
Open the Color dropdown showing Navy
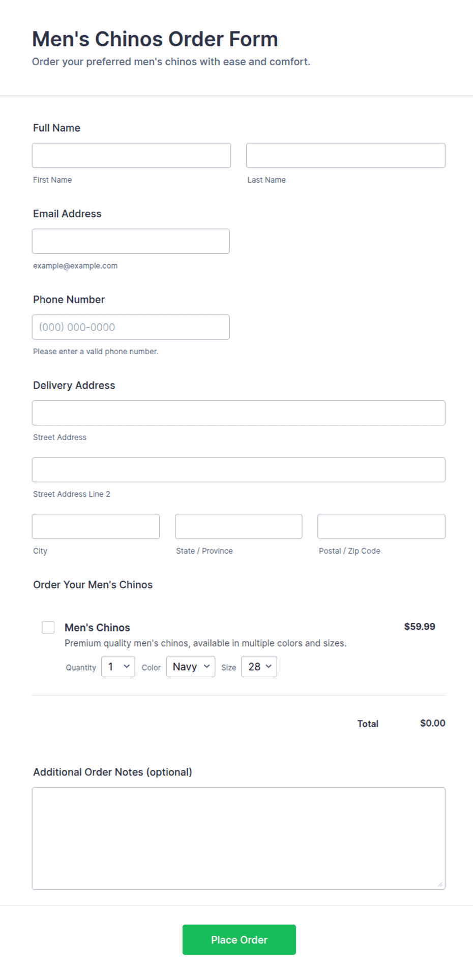(191, 667)
